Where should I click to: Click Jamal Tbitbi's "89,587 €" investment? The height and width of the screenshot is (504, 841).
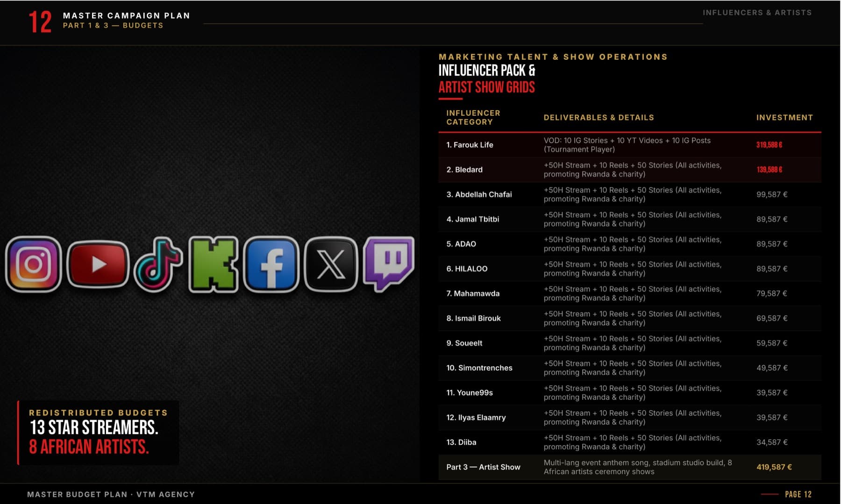pyautogui.click(x=772, y=219)
